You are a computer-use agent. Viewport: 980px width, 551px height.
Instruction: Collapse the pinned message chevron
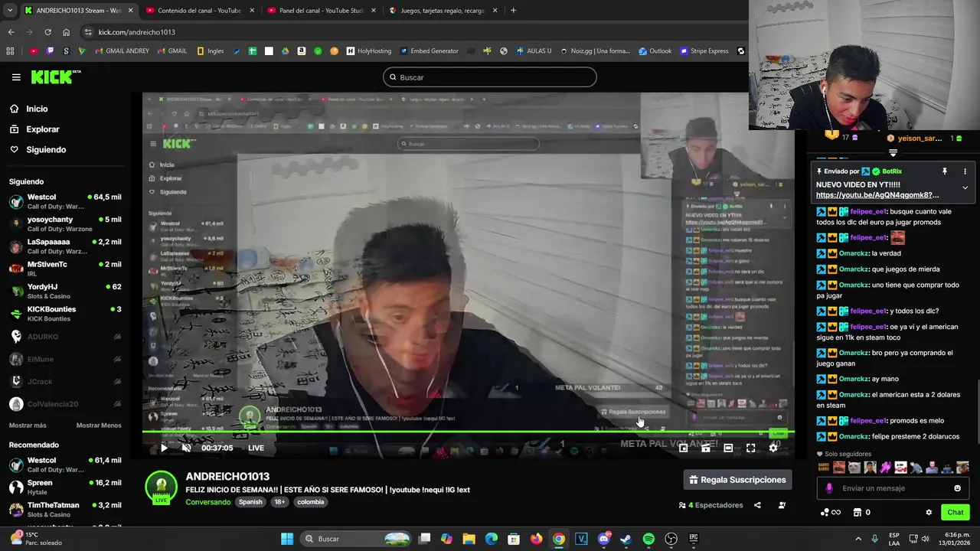point(965,187)
